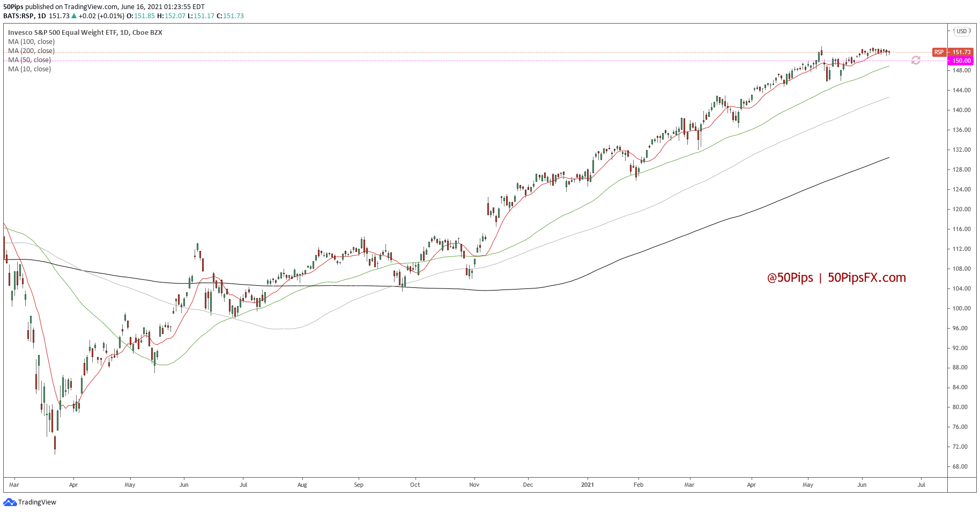Image resolution: width=980 pixels, height=512 pixels.
Task: Click the Feb label on the time axis
Action: click(x=639, y=485)
